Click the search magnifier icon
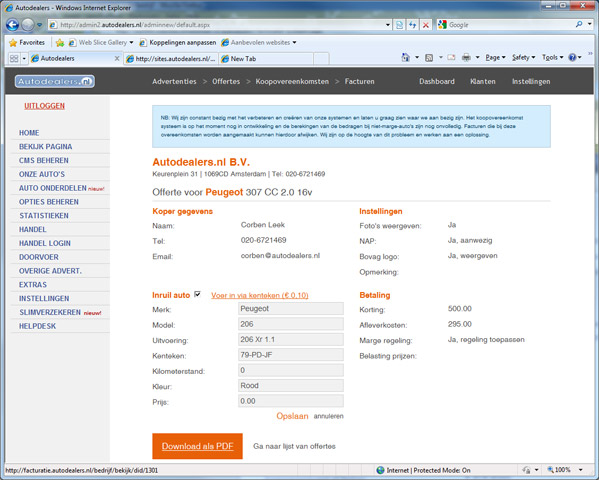Screen dimensions: 599x480 pos(579,24)
